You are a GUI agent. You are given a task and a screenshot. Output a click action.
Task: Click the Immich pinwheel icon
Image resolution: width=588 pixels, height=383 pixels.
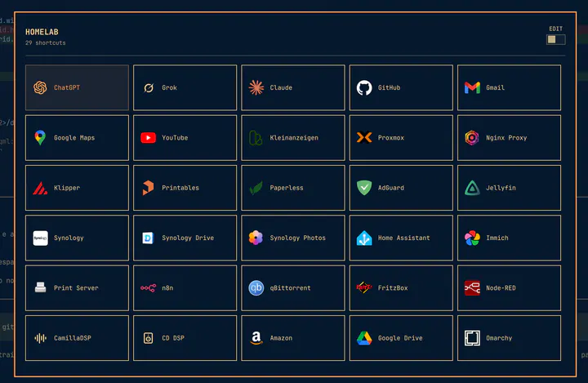472,238
